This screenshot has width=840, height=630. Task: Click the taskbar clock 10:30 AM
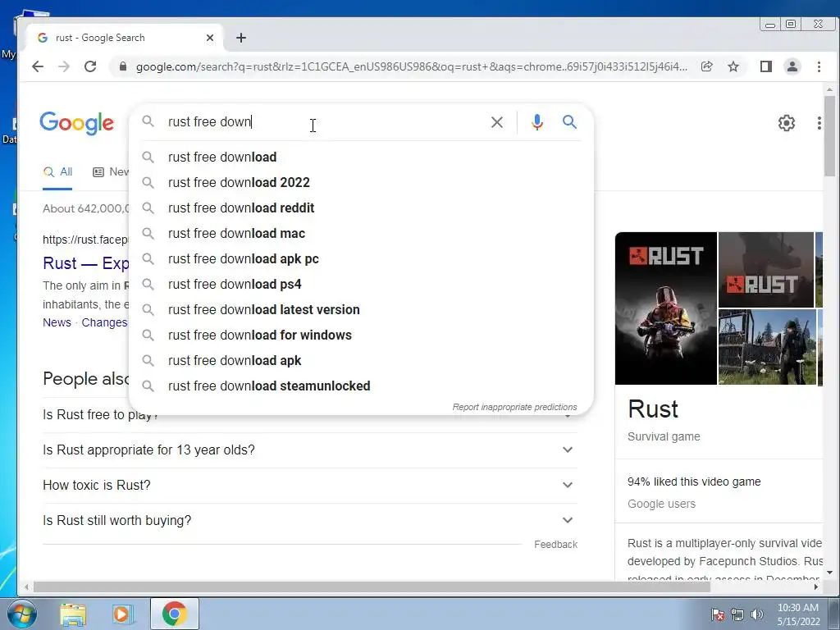(x=798, y=614)
